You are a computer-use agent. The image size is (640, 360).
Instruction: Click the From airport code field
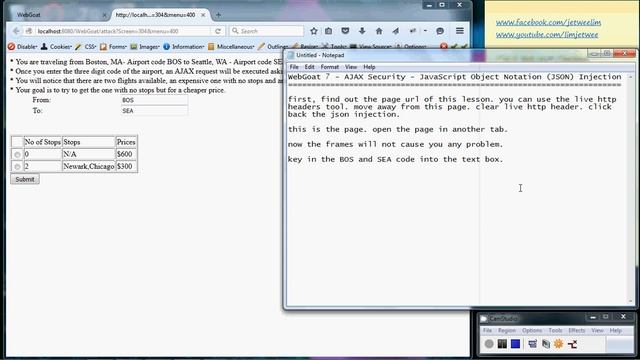click(154, 100)
